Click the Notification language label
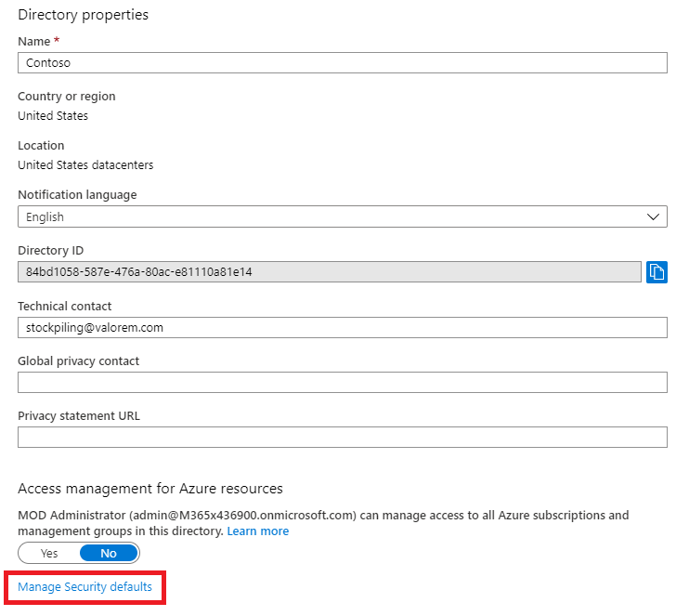 coord(77,195)
